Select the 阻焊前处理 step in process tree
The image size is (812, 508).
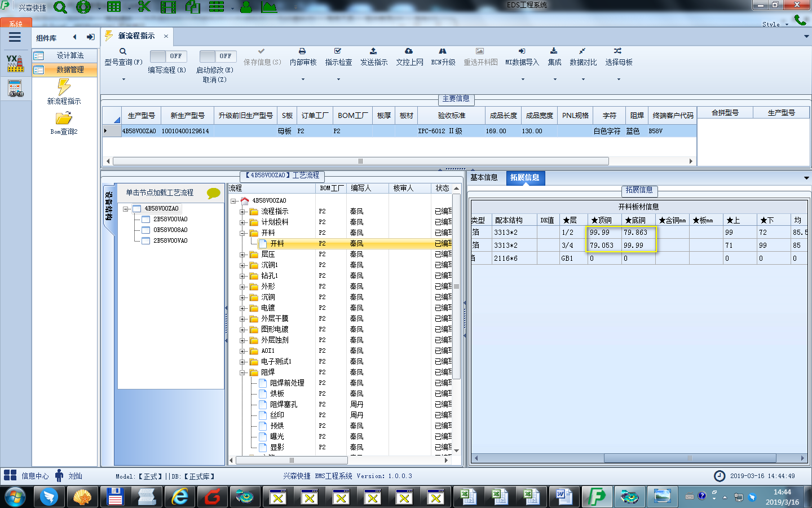(x=287, y=383)
